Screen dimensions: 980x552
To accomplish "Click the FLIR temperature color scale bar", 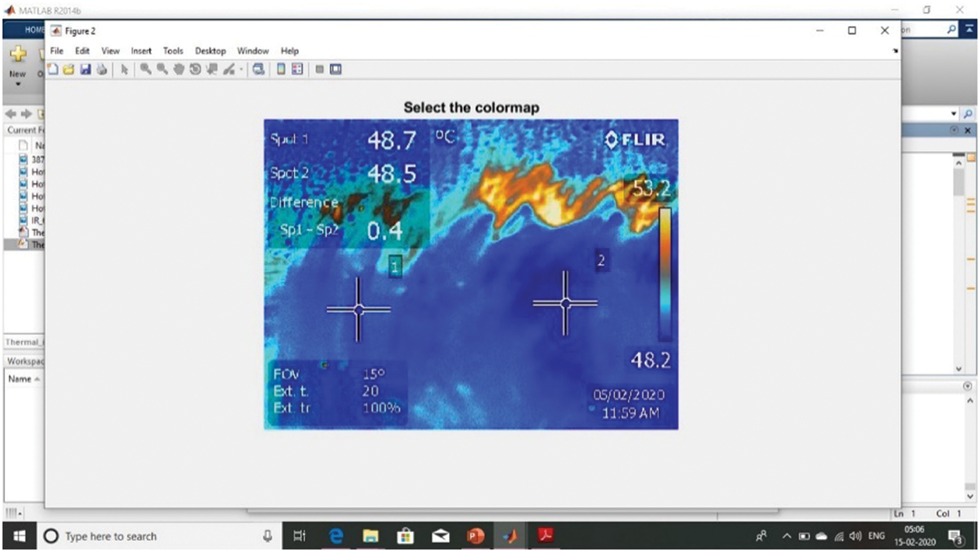I will [665, 273].
